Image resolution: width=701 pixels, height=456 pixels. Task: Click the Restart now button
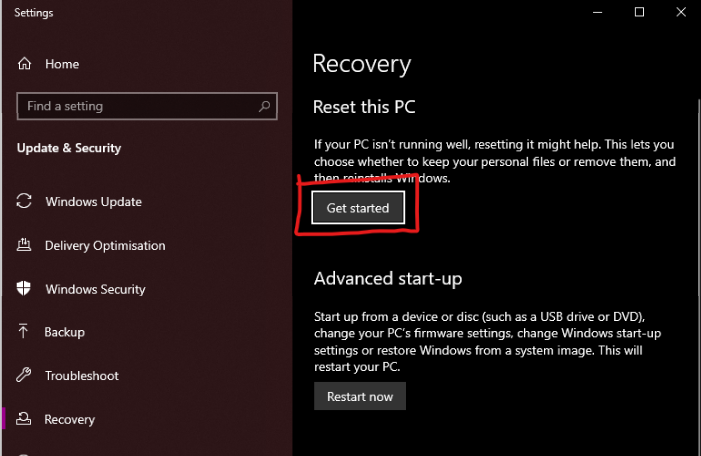[360, 396]
